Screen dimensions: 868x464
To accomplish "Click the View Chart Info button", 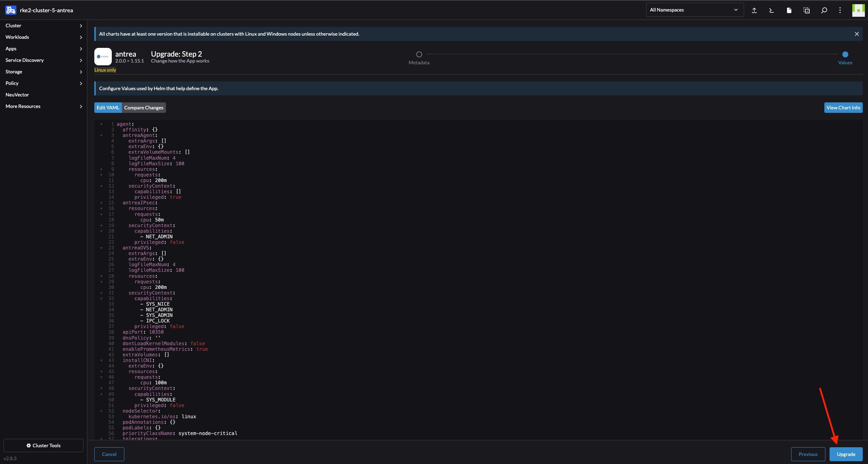I will tap(843, 108).
